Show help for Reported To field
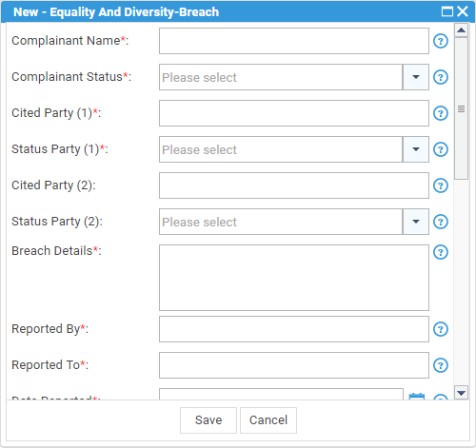476x448 pixels. (x=441, y=365)
